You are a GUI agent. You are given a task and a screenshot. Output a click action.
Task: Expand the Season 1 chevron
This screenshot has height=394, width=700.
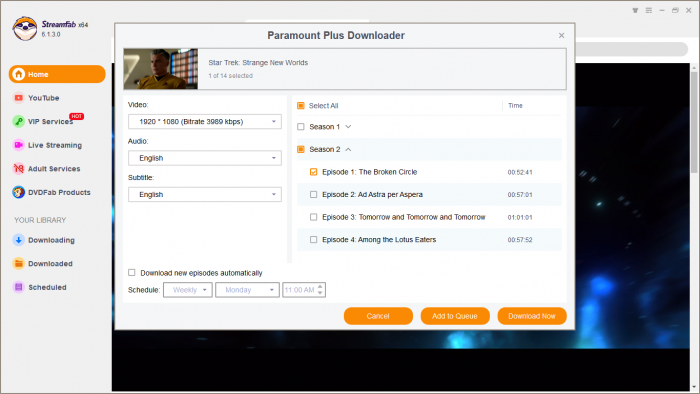348,127
